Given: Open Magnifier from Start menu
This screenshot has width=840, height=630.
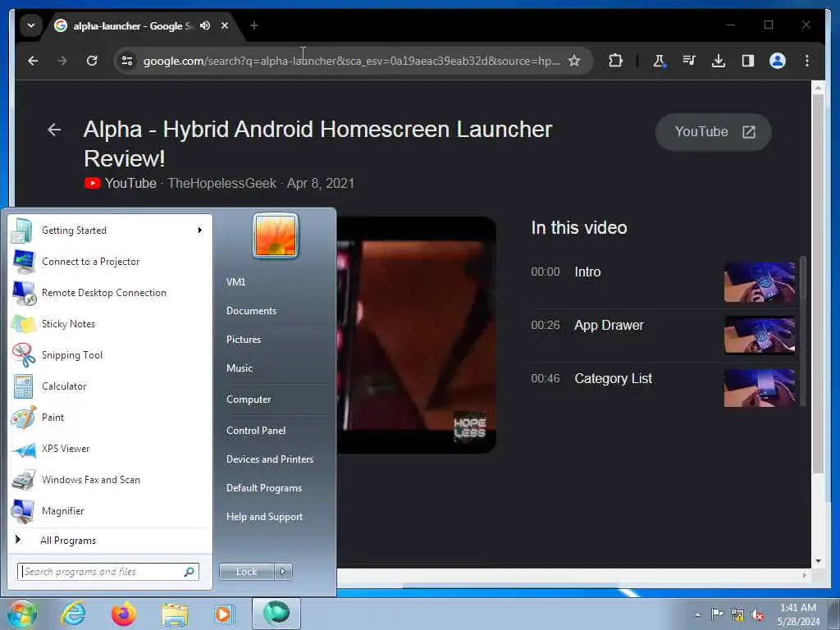Looking at the screenshot, I should point(110,510).
